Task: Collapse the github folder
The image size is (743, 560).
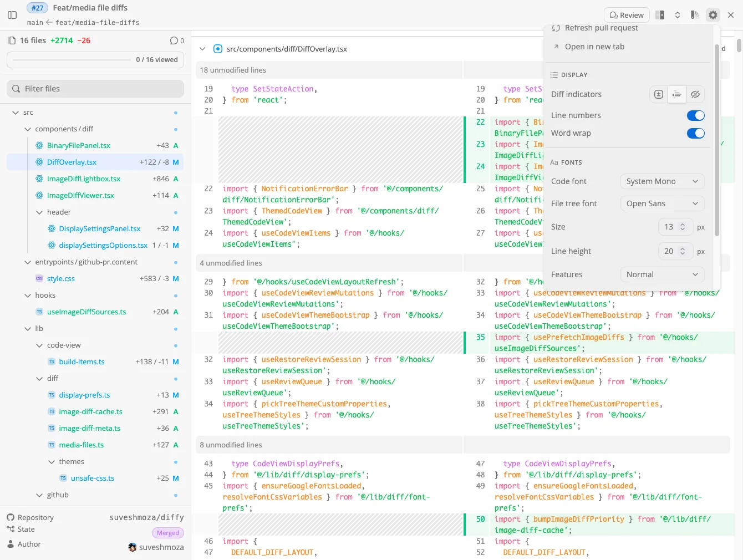Action: point(39,495)
